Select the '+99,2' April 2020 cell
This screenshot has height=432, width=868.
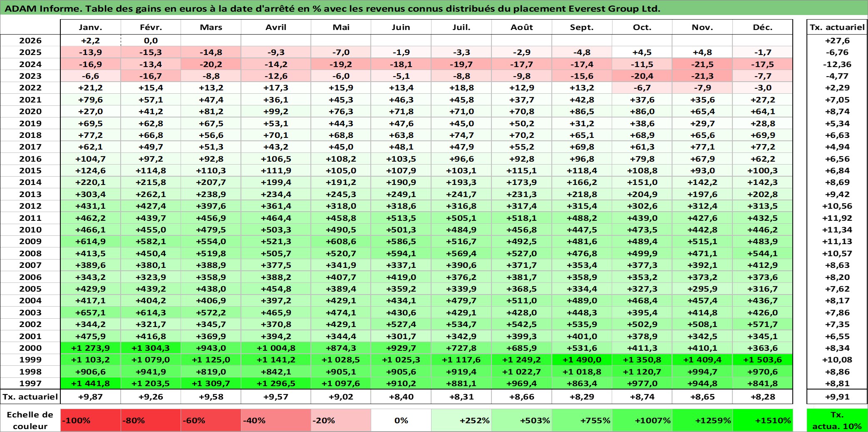276,111
